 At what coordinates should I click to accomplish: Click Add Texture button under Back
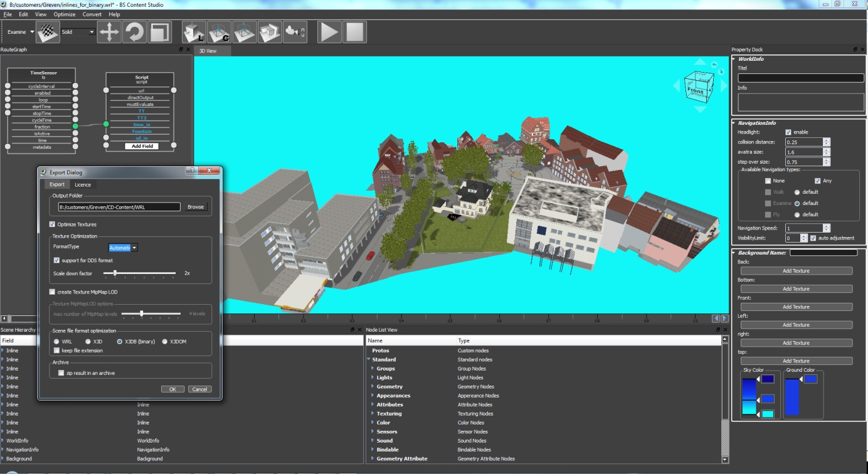[796, 271]
